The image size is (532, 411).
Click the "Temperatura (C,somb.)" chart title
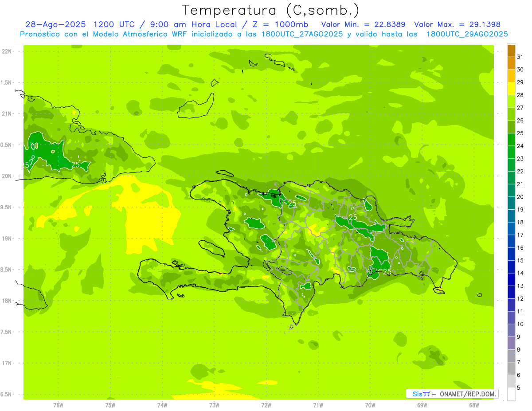pos(270,10)
